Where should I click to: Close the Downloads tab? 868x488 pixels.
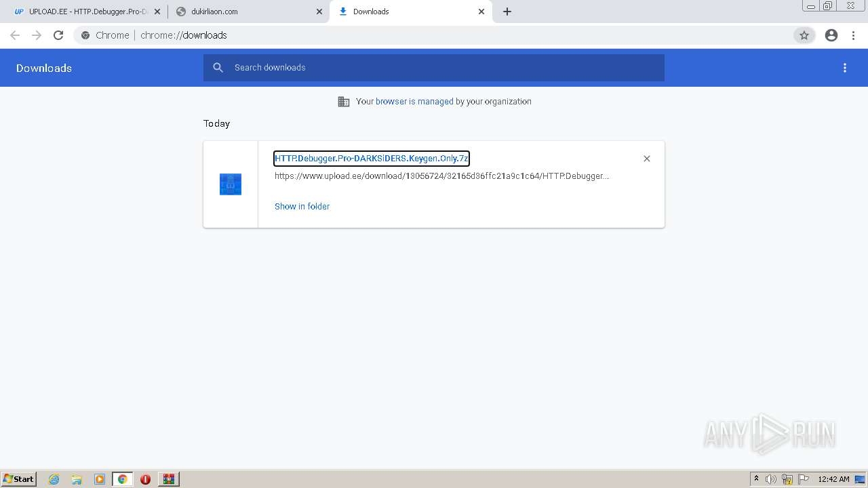pos(481,12)
